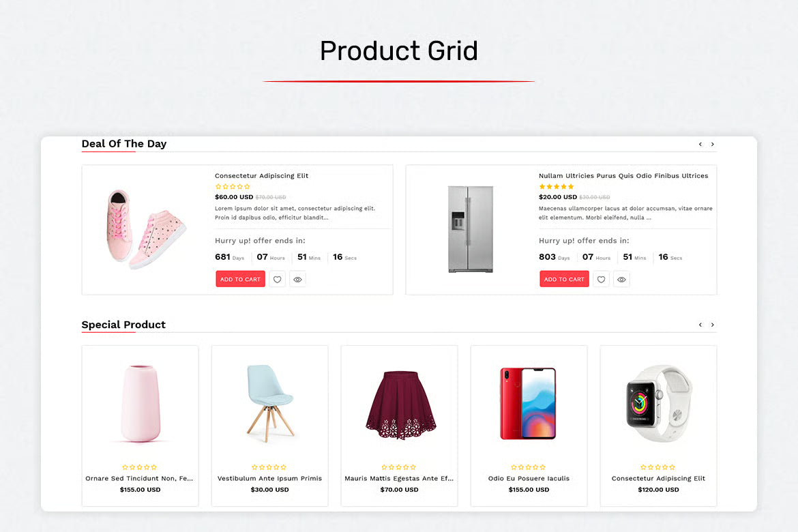
Task: Select the fifth star on the refrigerator rating
Action: [571, 186]
